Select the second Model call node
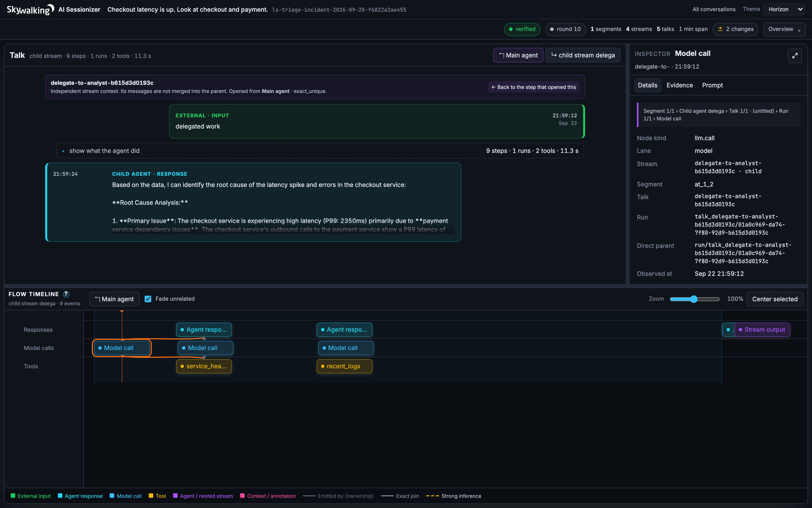The image size is (812, 508). click(x=205, y=348)
